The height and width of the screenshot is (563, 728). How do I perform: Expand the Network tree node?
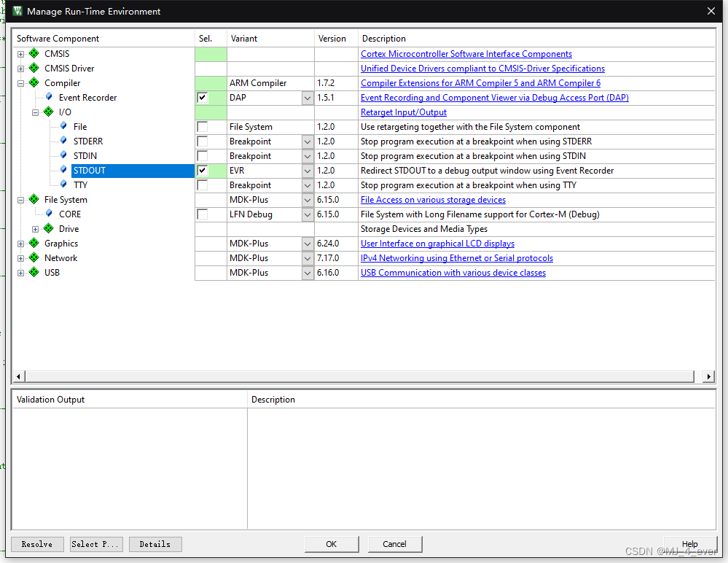pyautogui.click(x=21, y=258)
